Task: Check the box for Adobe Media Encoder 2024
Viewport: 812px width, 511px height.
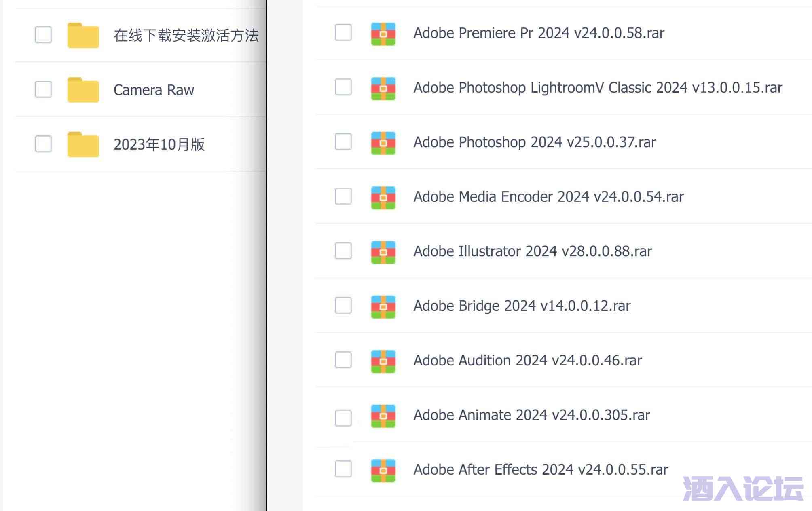Action: tap(343, 196)
